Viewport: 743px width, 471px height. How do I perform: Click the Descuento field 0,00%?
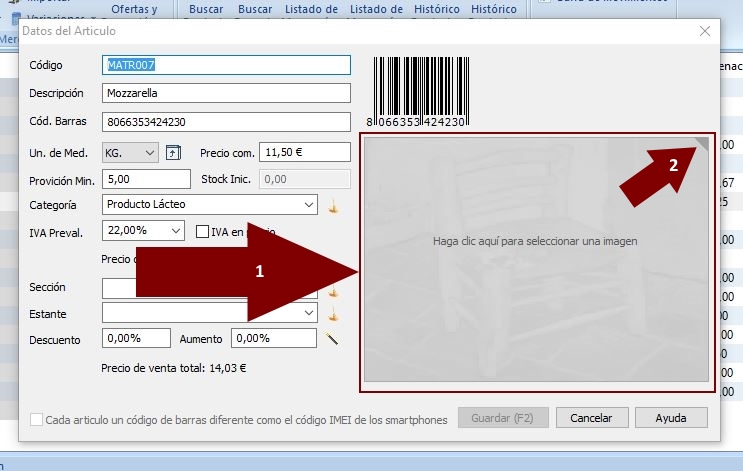[x=136, y=338]
